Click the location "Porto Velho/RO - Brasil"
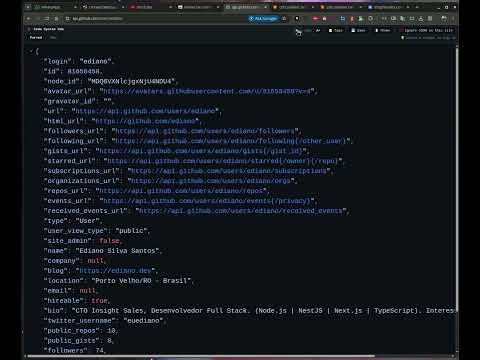 pyautogui.click(x=141, y=281)
